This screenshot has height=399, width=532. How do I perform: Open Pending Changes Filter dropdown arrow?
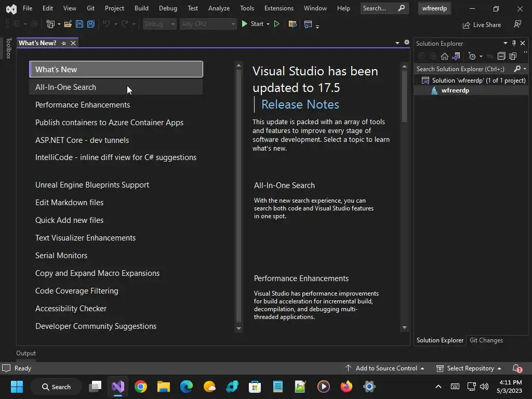tap(481, 56)
